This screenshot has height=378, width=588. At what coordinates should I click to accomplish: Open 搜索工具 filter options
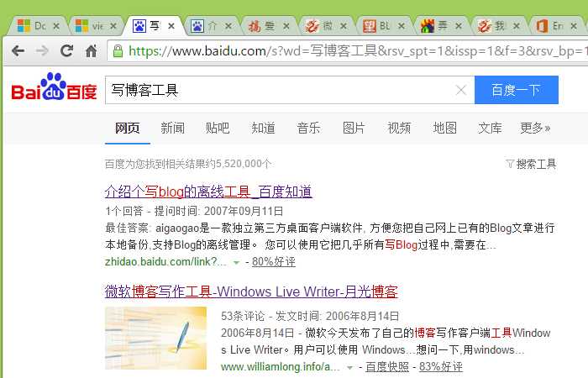(x=531, y=164)
